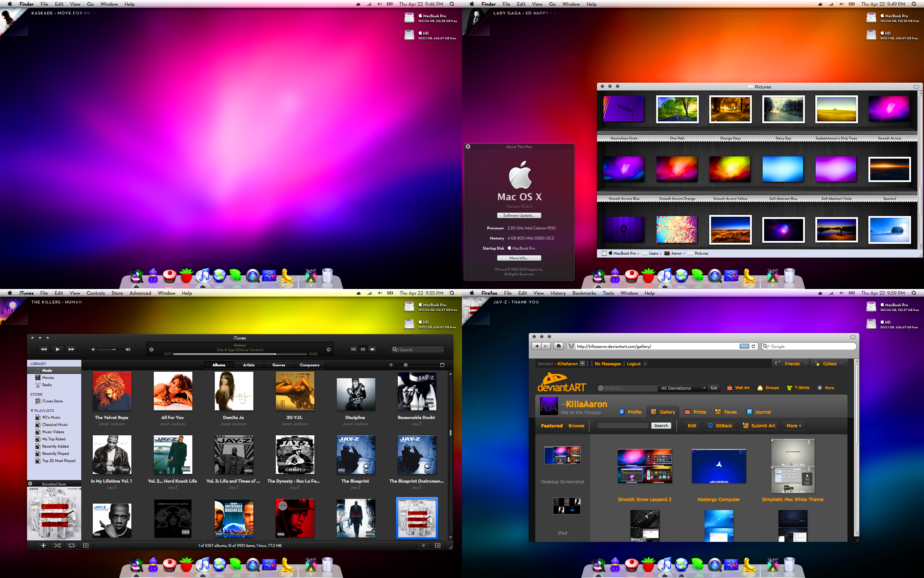Select the Genres tab in iTunes
Image resolution: width=924 pixels, height=578 pixels.
(279, 365)
